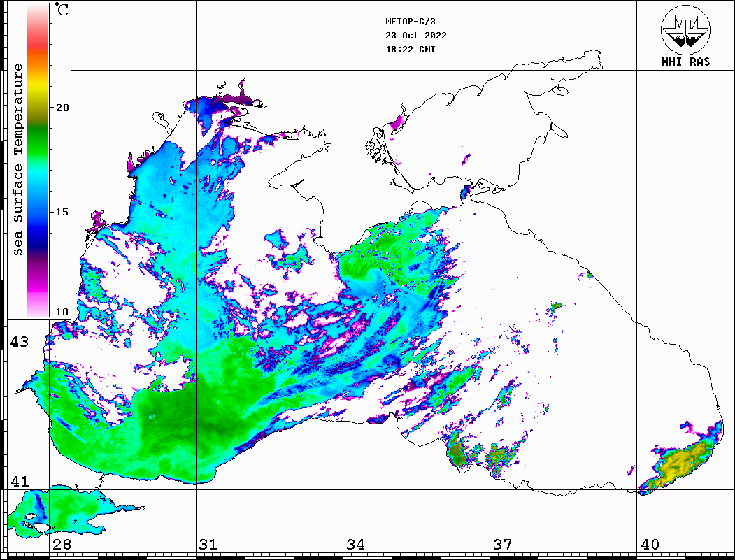Click the '15' tick label on the legend
The image size is (735, 560).
tap(62, 212)
